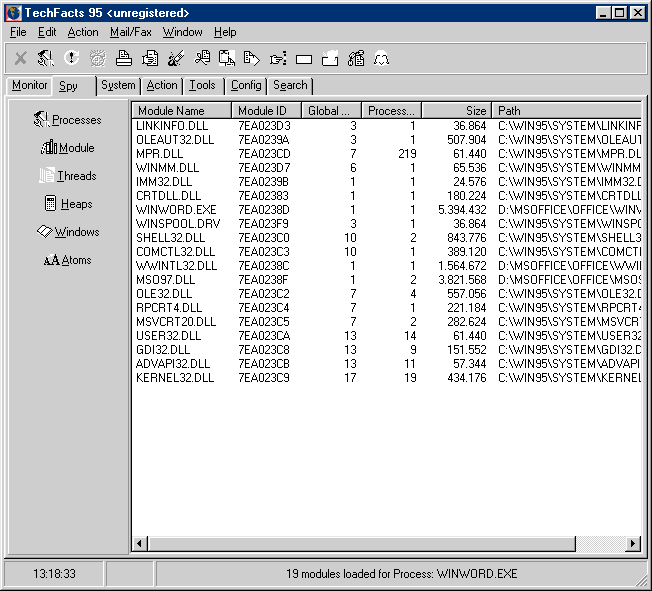Sort modules by Size column header
Viewport: 652px width, 591px height.
coord(457,111)
